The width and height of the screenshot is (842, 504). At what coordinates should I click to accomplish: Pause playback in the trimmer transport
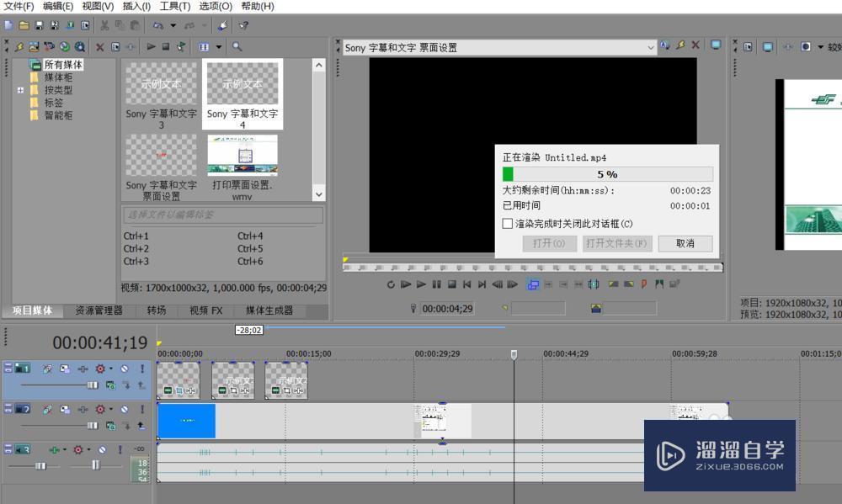pos(436,284)
